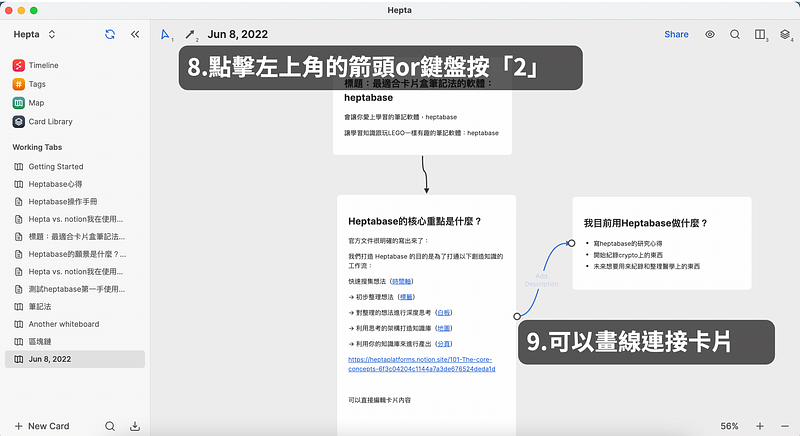Click bullet 開始紀錄crypto上的東西
This screenshot has height=436, width=800.
(x=628, y=255)
